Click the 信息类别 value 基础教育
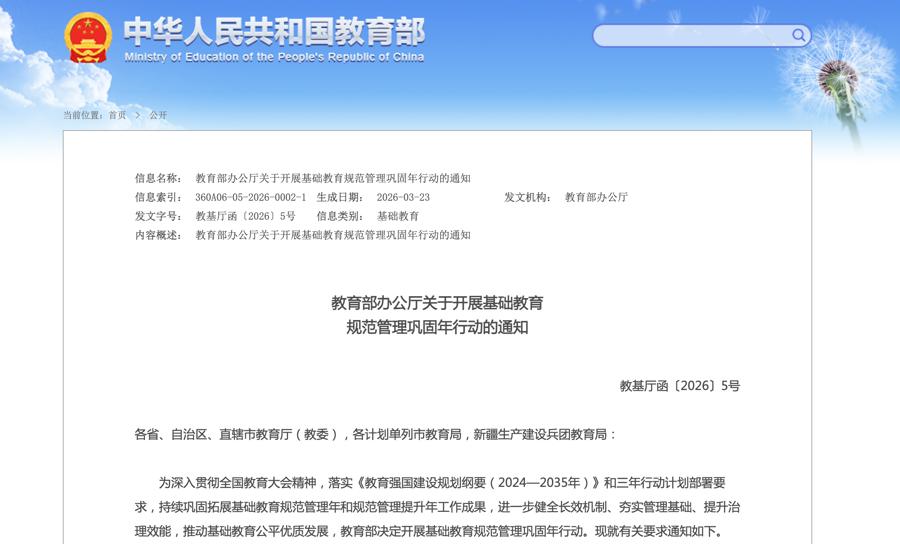900x544 pixels. pyautogui.click(x=398, y=216)
